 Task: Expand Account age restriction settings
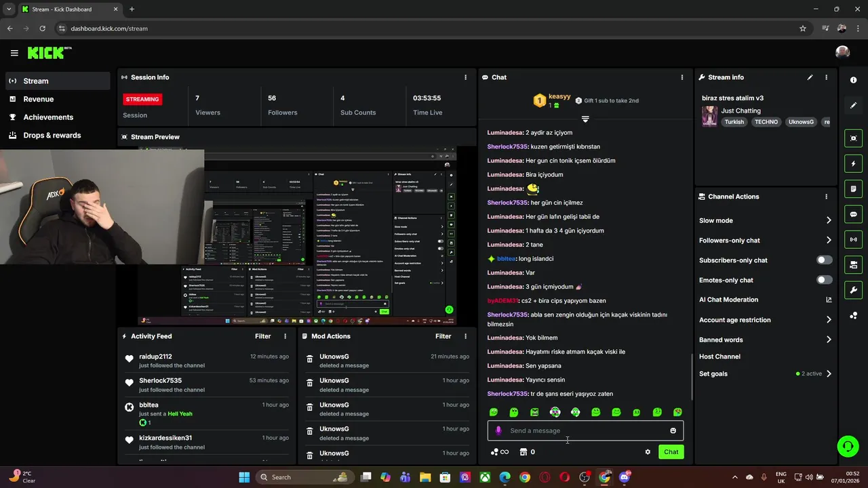coord(829,320)
